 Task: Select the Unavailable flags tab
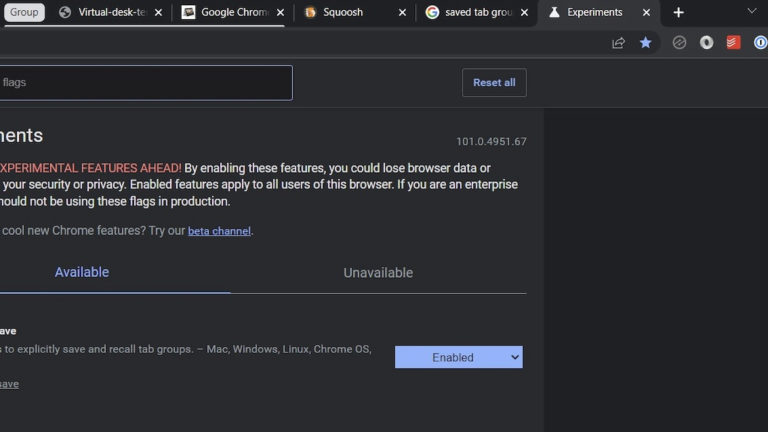[x=378, y=273]
